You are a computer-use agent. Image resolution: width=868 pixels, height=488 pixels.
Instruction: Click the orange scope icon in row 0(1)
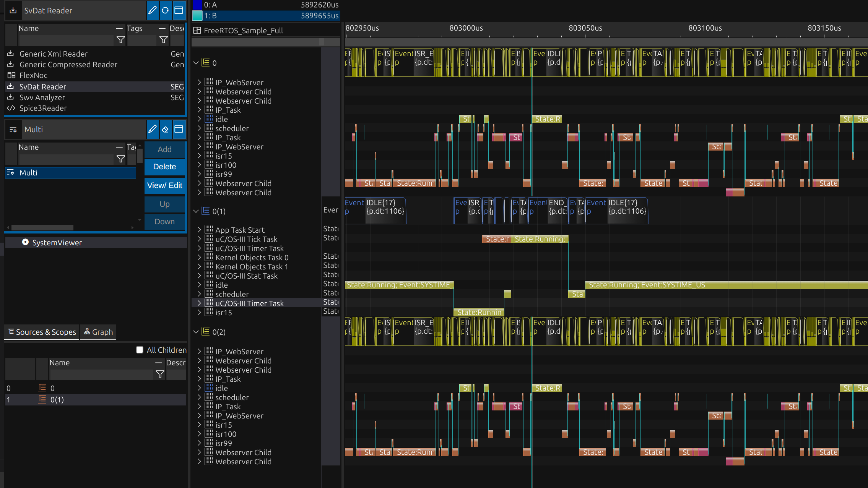pos(42,399)
